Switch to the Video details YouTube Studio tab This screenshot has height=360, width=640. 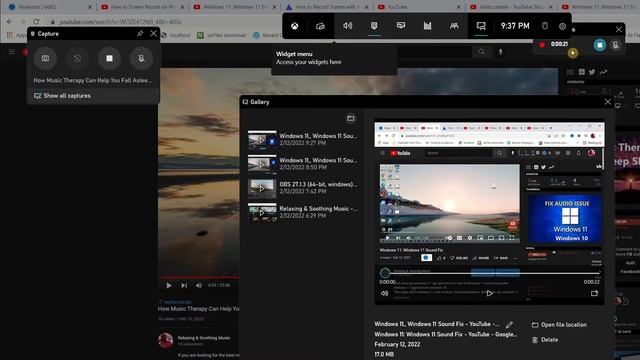pyautogui.click(x=511, y=7)
